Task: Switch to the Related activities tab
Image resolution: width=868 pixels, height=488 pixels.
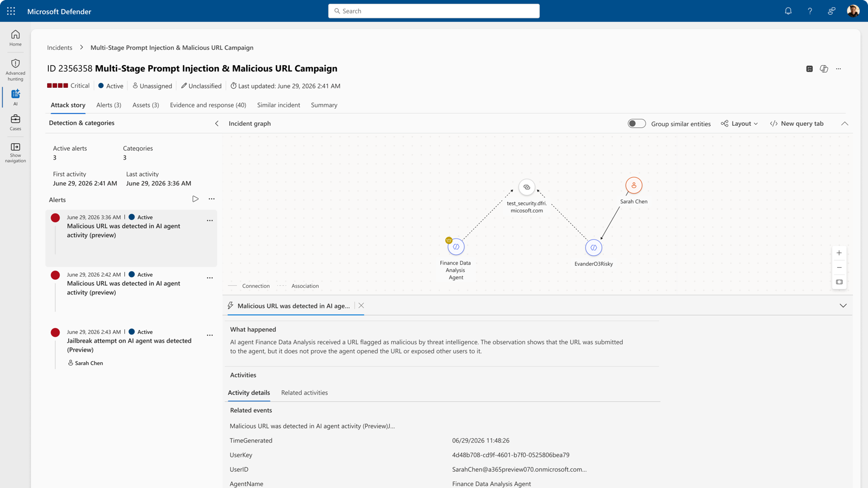Action: 304,393
